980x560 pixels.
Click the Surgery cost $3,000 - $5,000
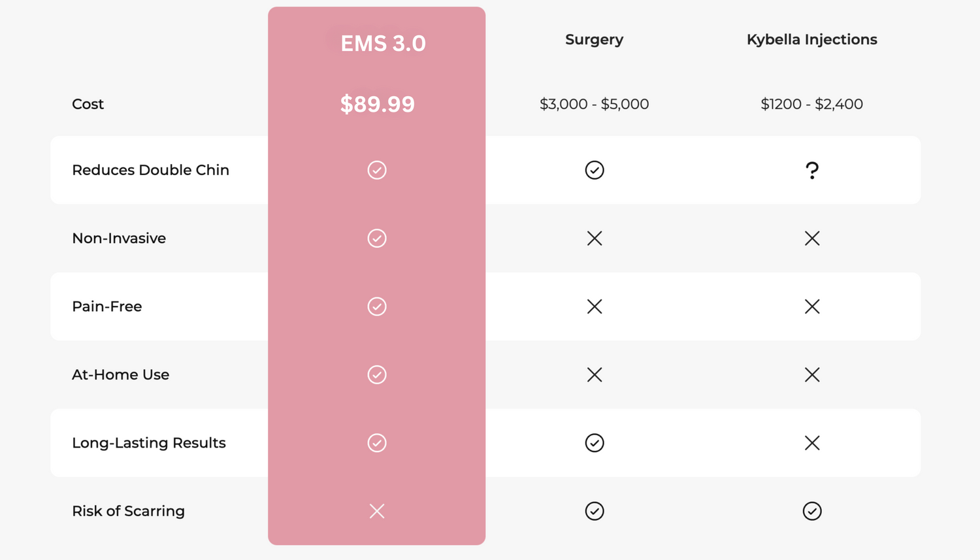pos(594,104)
